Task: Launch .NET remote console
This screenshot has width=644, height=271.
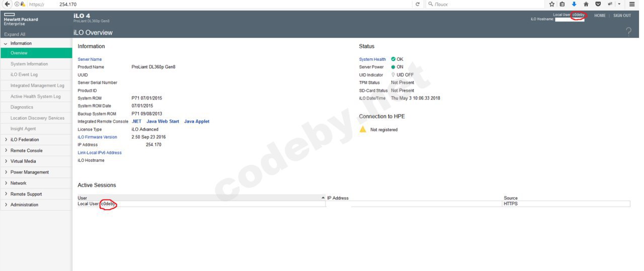Action: pyautogui.click(x=136, y=121)
